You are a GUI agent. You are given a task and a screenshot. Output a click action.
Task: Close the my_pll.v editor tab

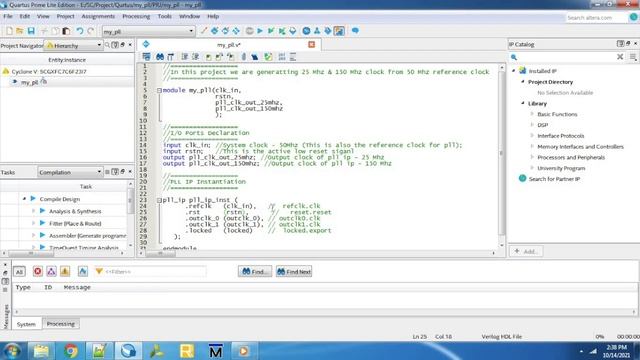pos(311,44)
